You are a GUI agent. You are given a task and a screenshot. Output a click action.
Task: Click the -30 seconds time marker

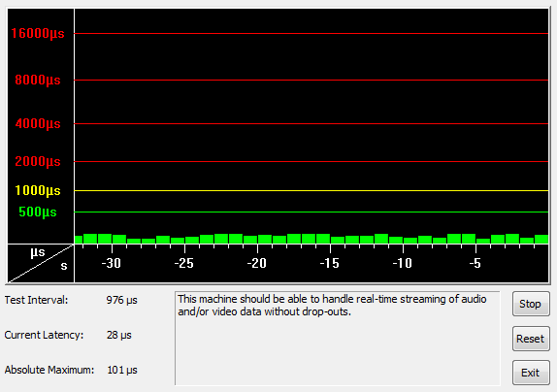[112, 263]
